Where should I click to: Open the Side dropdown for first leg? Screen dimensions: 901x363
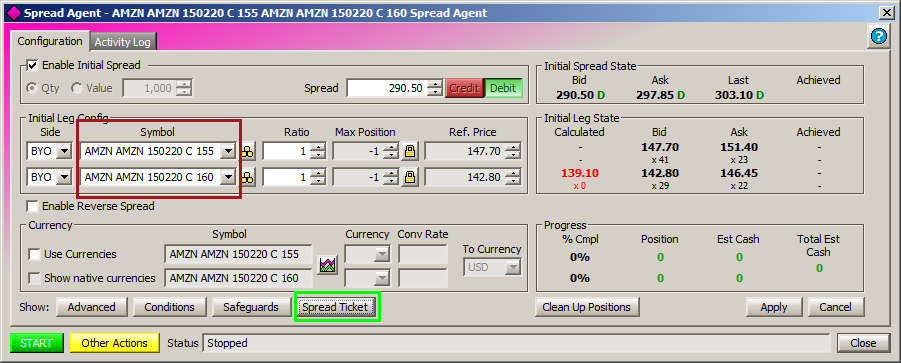[64, 152]
